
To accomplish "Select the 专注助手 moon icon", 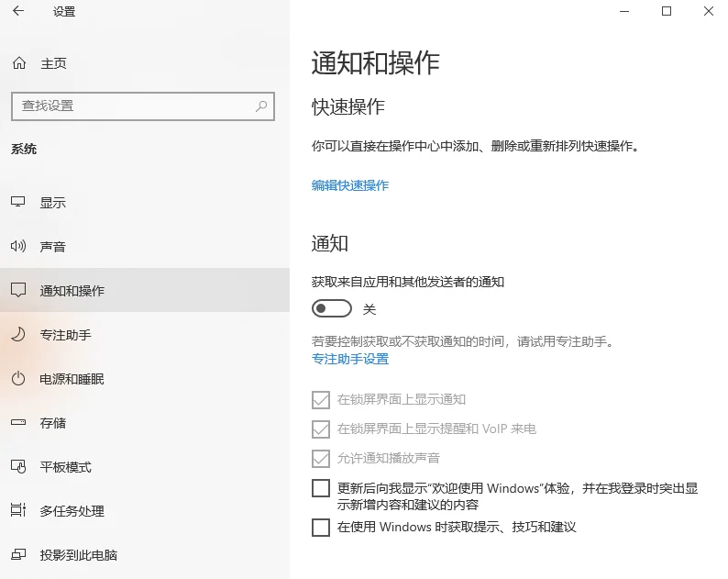I will tap(18, 334).
